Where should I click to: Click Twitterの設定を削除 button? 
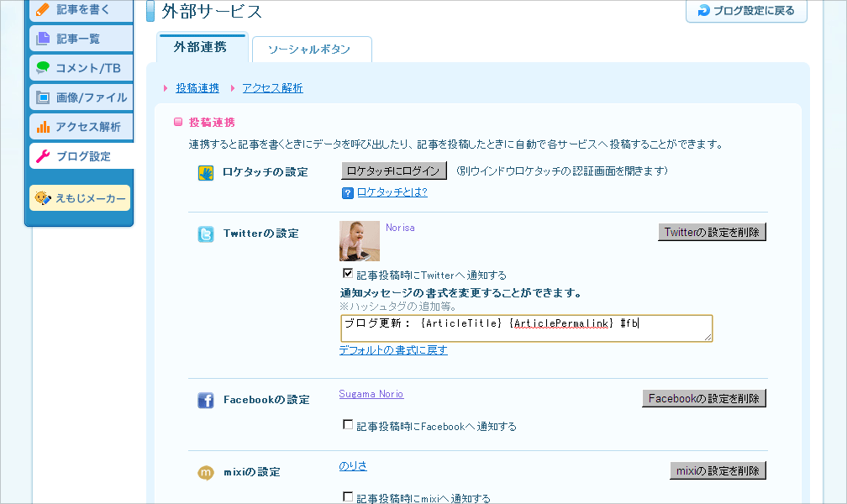click(x=712, y=233)
